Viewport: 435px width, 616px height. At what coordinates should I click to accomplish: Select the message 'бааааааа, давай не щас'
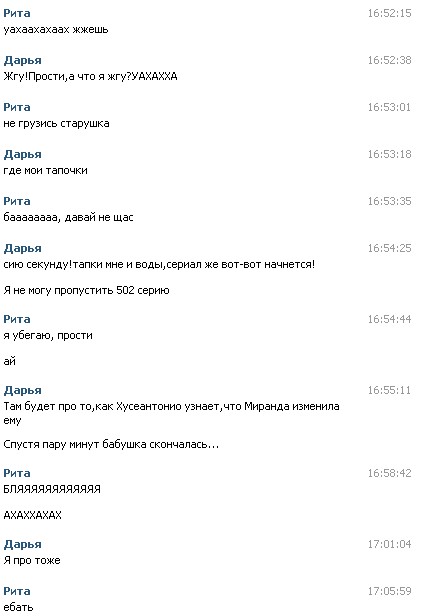[x=68, y=217]
